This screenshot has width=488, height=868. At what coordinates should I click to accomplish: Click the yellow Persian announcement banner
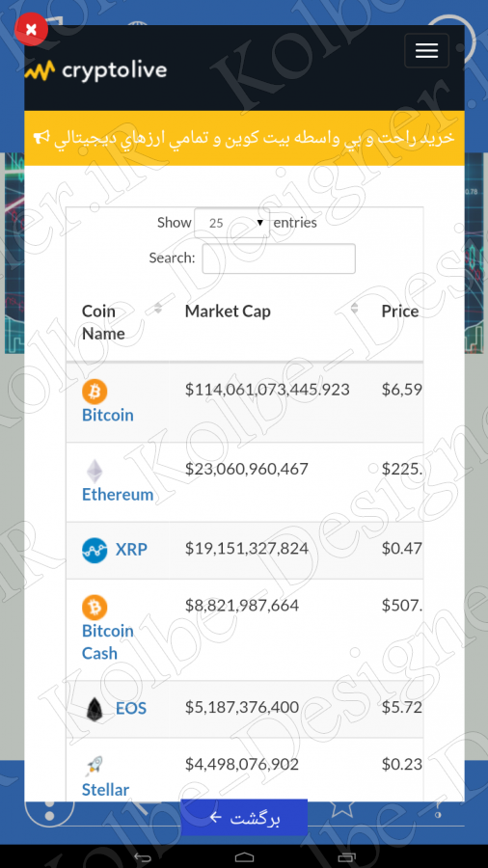click(244, 138)
